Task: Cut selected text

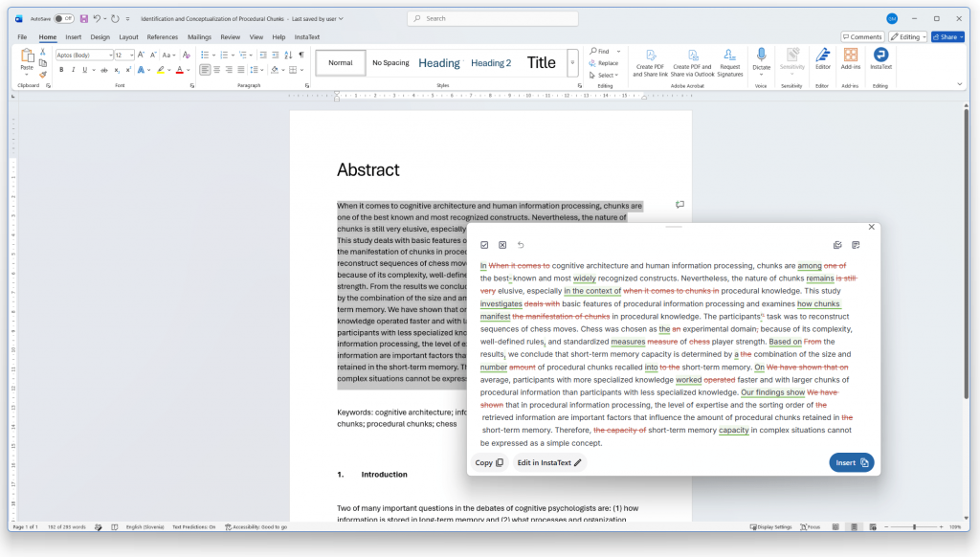Action: (42, 52)
